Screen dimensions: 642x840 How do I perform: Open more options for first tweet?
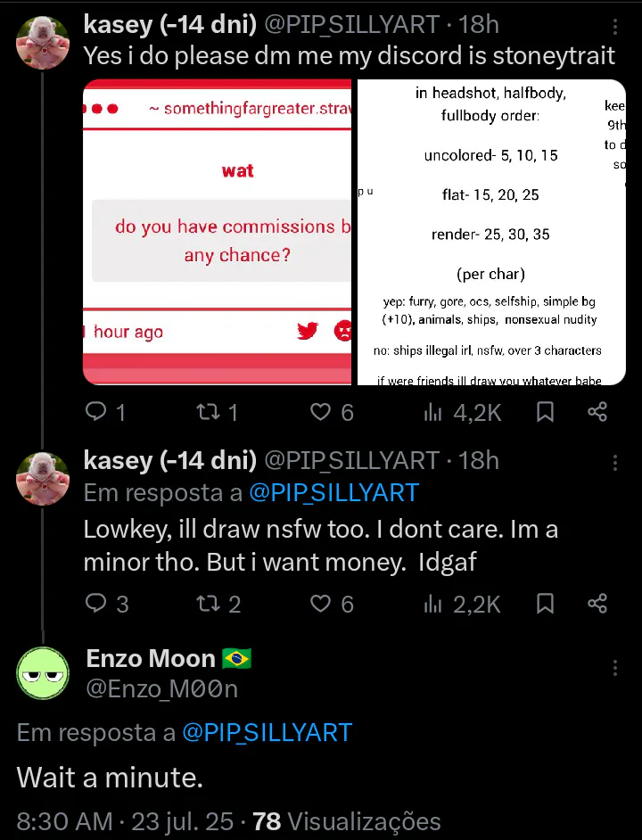click(x=615, y=26)
